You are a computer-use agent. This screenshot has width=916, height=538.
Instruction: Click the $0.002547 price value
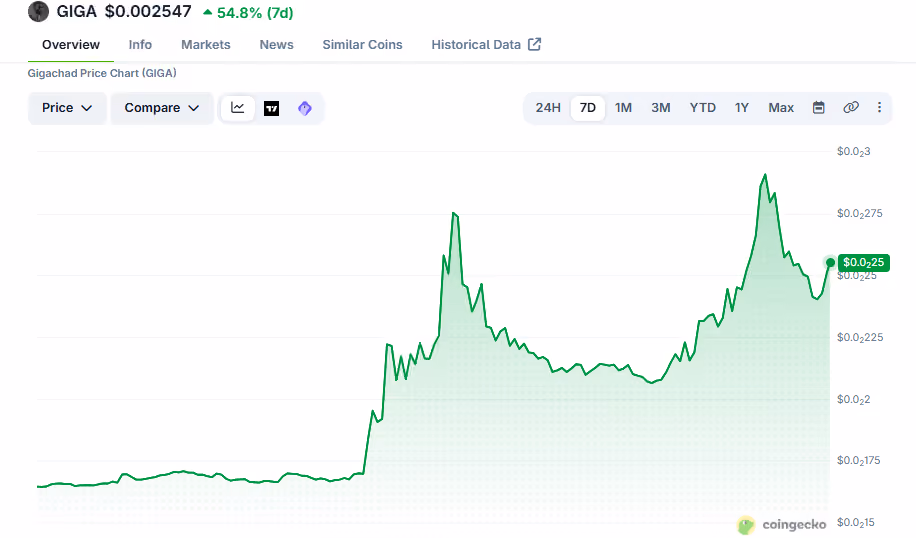[148, 12]
